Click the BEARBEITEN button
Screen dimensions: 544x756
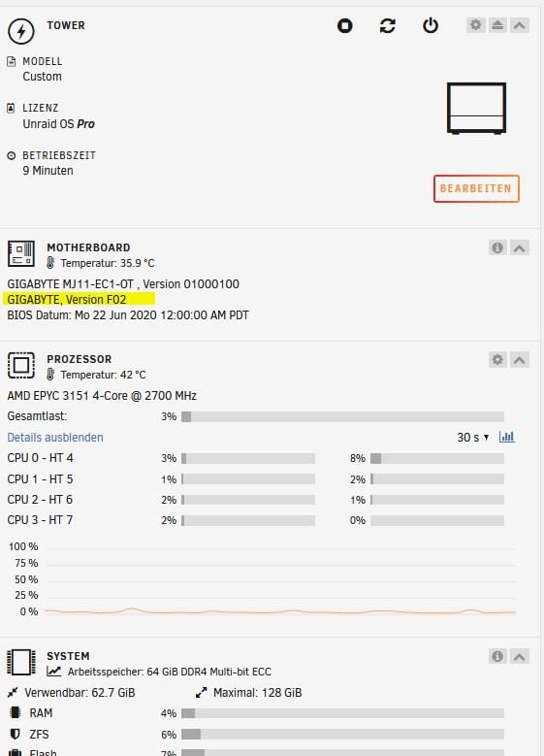[476, 188]
